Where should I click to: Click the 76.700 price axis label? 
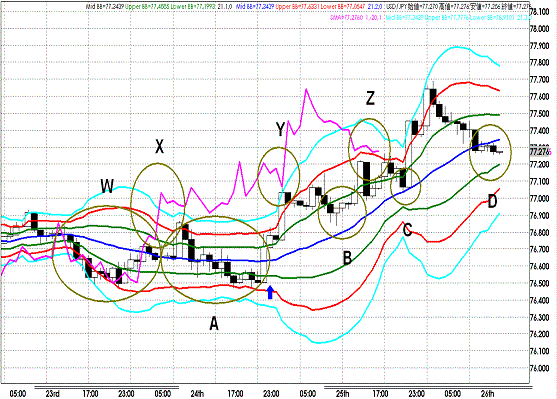[540, 249]
